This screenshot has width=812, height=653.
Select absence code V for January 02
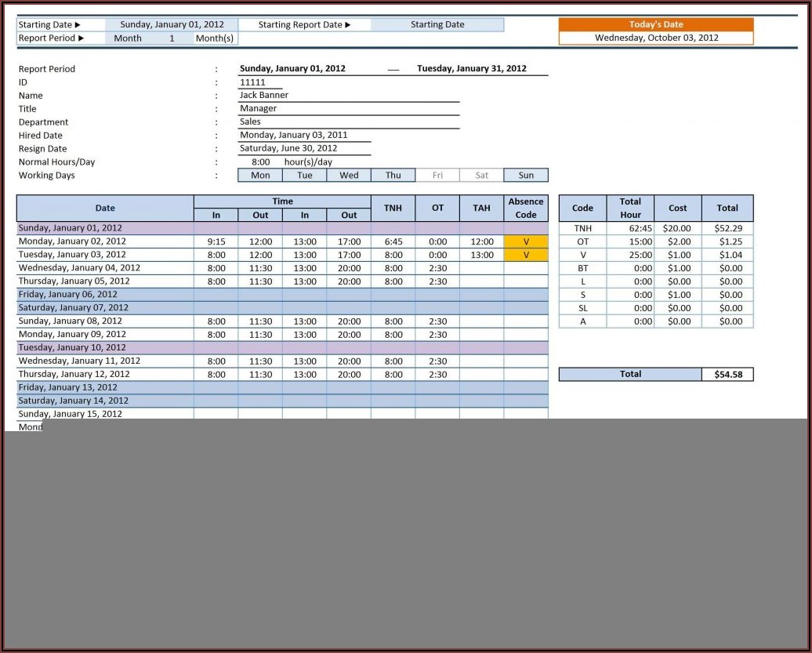pos(526,241)
